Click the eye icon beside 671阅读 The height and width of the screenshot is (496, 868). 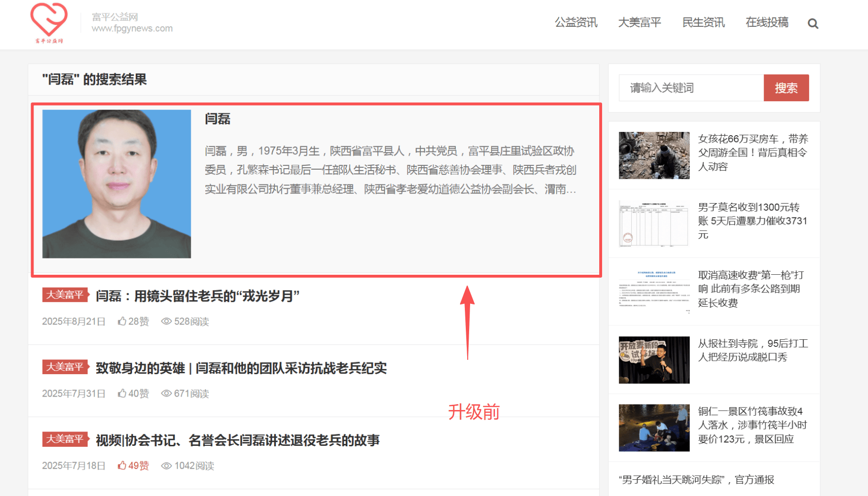coord(166,394)
